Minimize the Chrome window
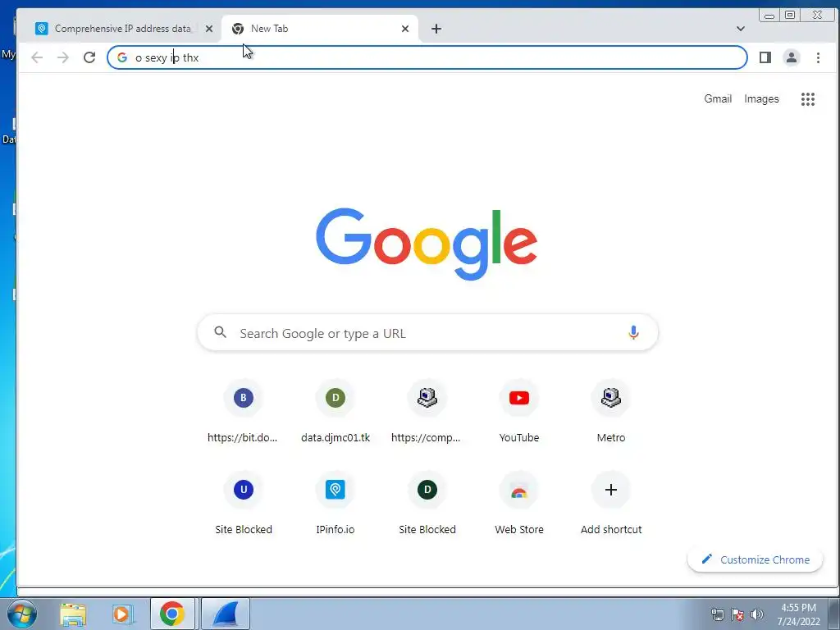 [x=769, y=15]
